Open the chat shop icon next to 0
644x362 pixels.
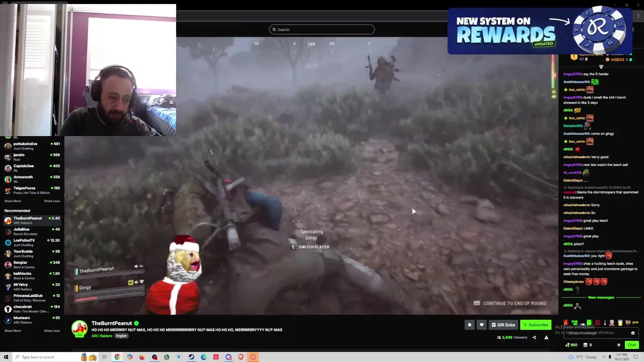point(584,345)
